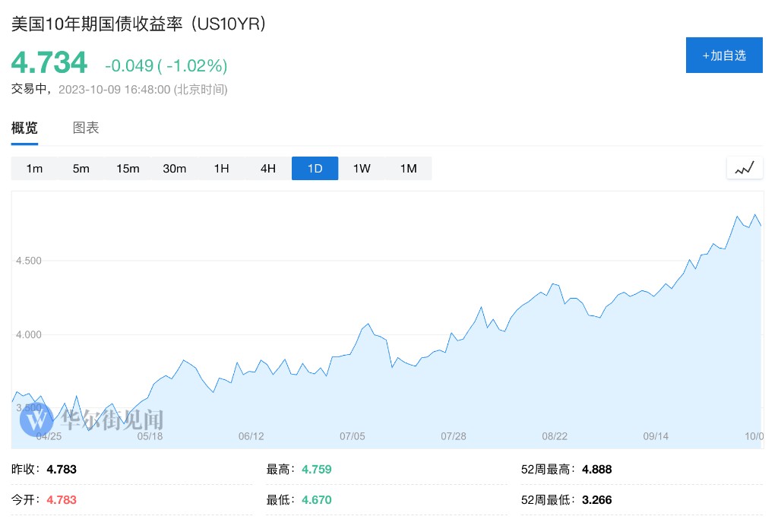Switch chart to 1M monthly interval

point(408,169)
